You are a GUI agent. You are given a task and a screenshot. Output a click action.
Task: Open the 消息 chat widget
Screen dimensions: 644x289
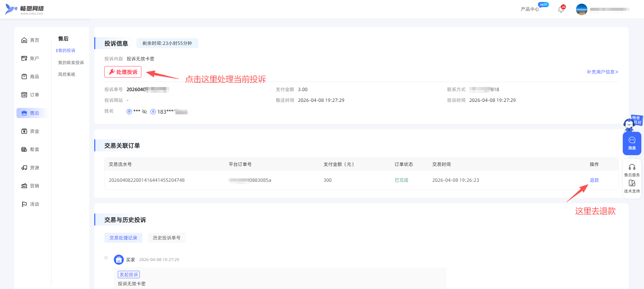pos(632,143)
